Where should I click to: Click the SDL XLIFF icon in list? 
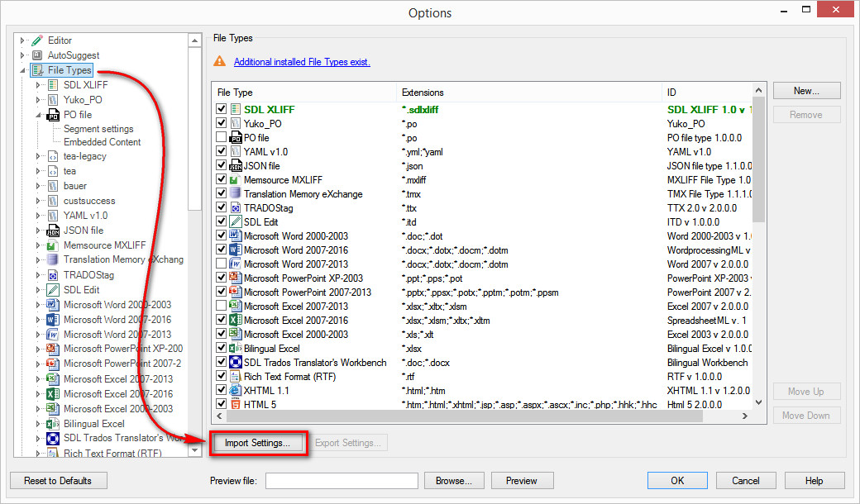236,109
